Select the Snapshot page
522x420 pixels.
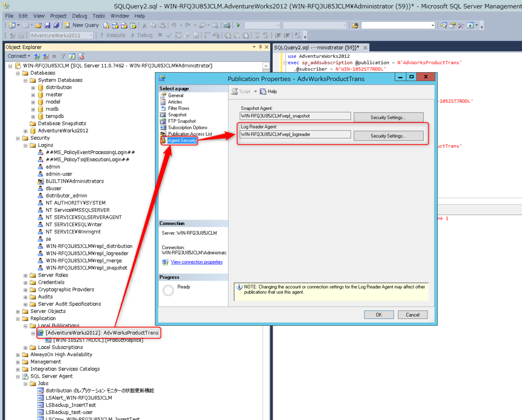coord(177,115)
